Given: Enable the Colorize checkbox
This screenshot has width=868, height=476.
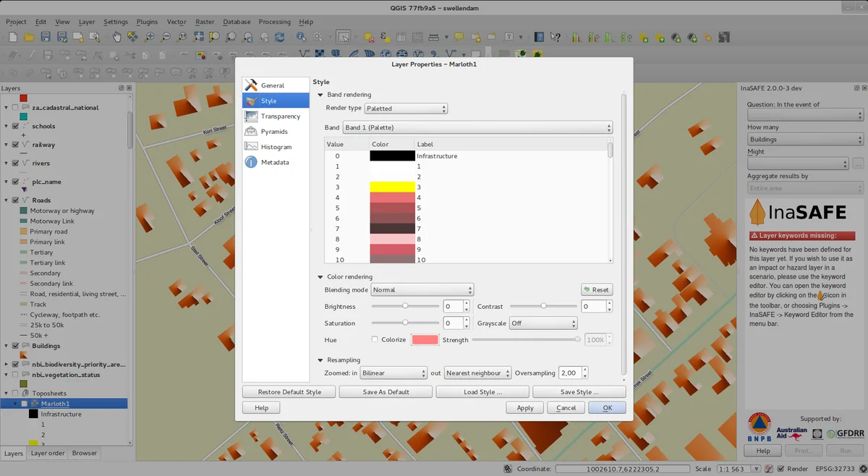Looking at the screenshot, I should (x=375, y=339).
